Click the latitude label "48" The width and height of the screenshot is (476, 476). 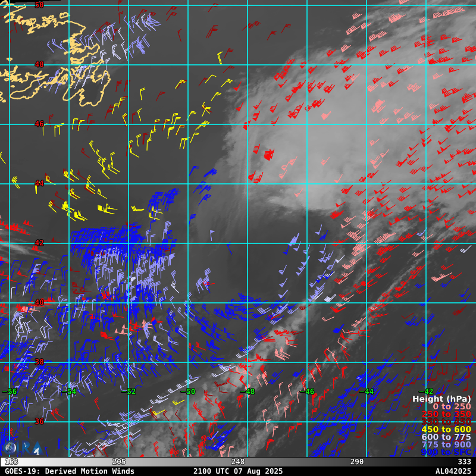39,64
